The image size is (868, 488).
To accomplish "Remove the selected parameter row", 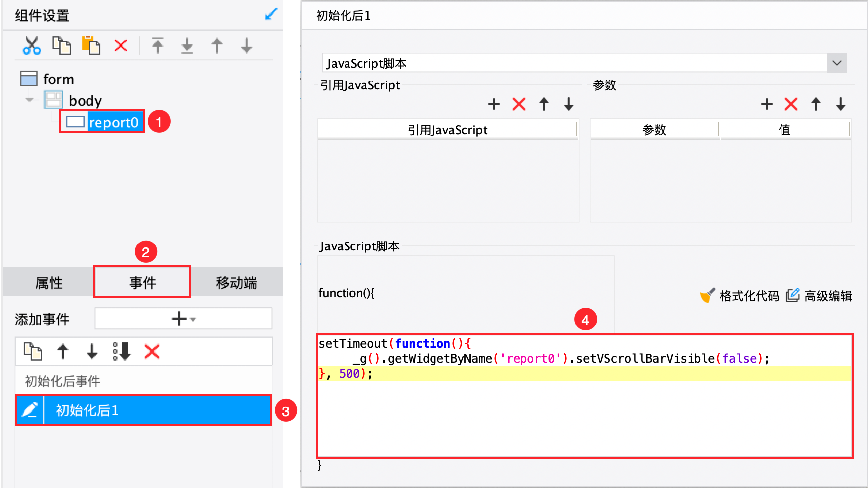I will coord(791,104).
